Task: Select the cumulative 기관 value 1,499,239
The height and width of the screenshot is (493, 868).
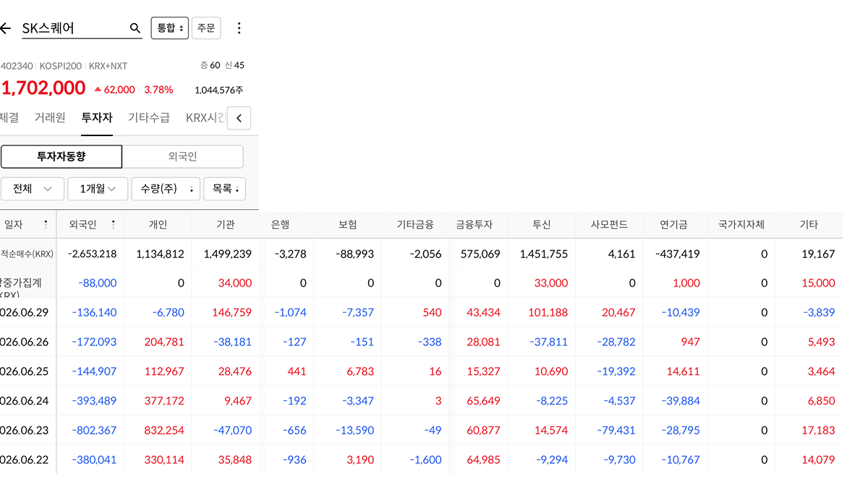Action: (228, 254)
